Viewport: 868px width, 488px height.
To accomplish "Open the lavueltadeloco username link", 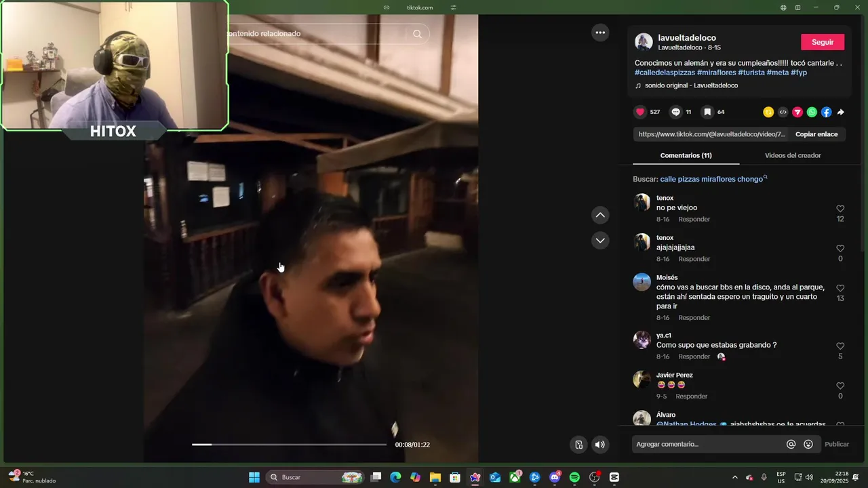I will tap(687, 38).
